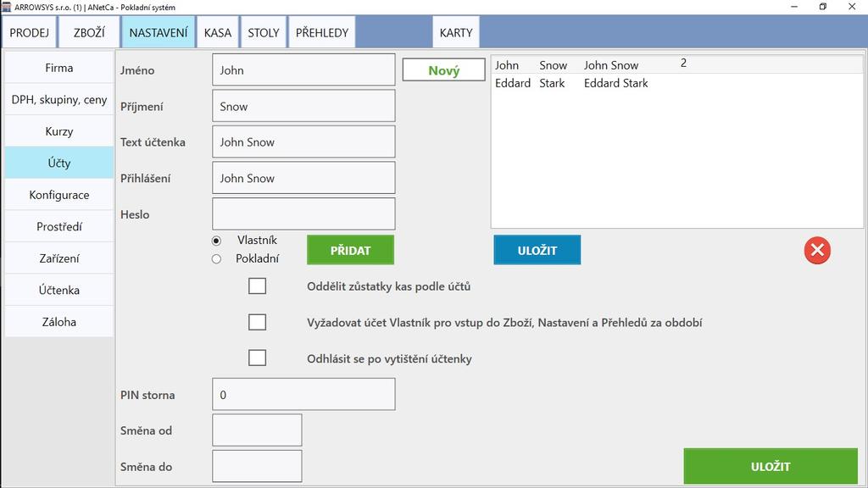The height and width of the screenshot is (488, 868).
Task: Open the Záloha section
Action: click(59, 321)
